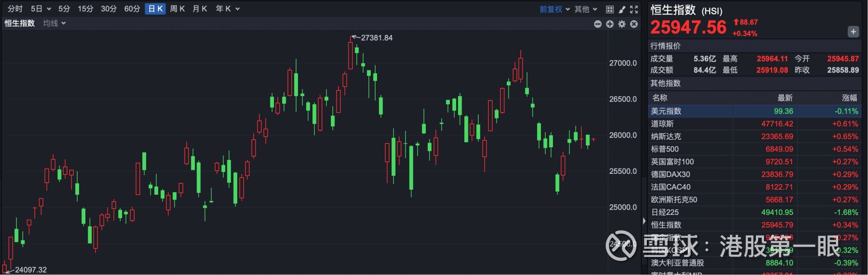This screenshot has height=275, width=868.
Task: Select the 欧洲斯托克50 index row
Action: pyautogui.click(x=754, y=200)
